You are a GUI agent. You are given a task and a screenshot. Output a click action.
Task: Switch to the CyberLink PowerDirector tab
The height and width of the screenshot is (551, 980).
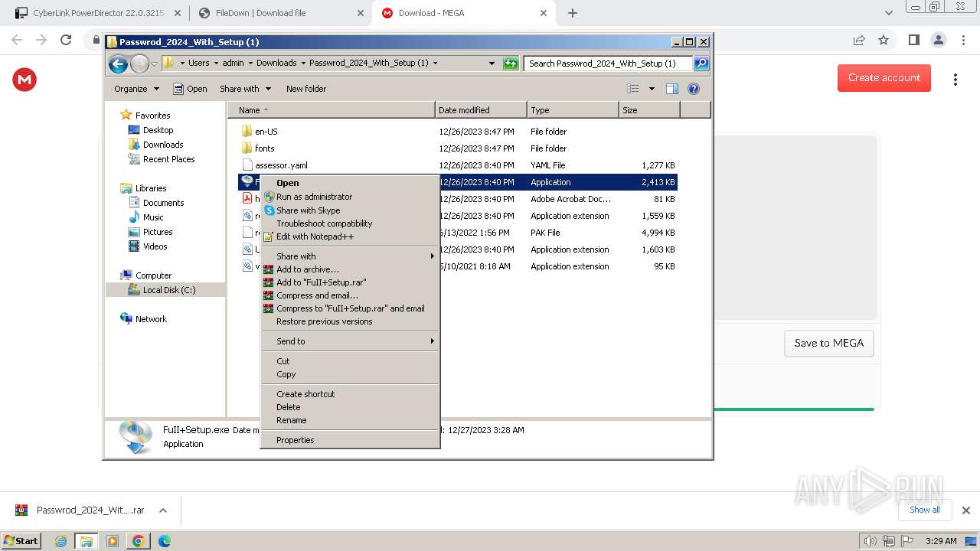pos(97,13)
